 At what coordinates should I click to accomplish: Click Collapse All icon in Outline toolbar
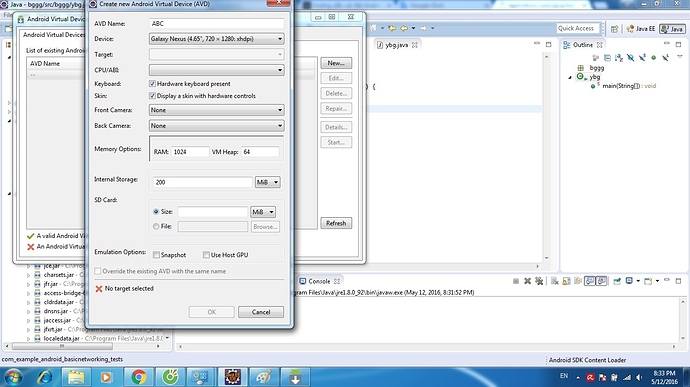click(x=607, y=58)
